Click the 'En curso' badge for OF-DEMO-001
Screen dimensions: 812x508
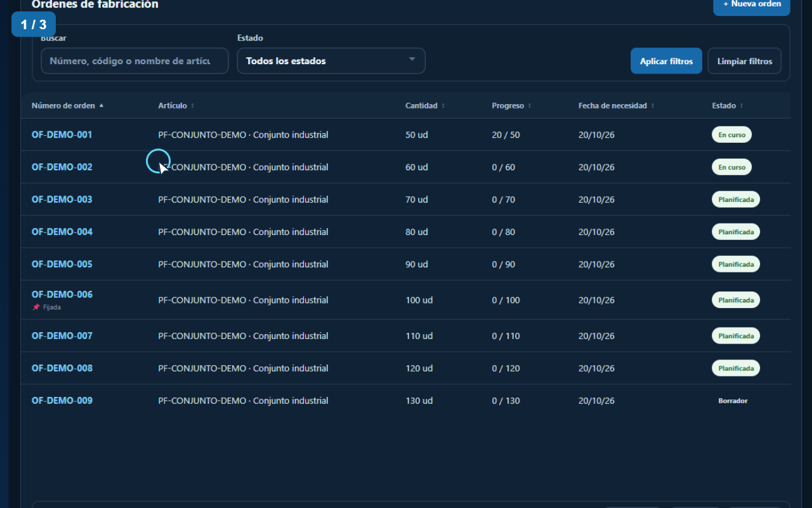[x=731, y=135]
